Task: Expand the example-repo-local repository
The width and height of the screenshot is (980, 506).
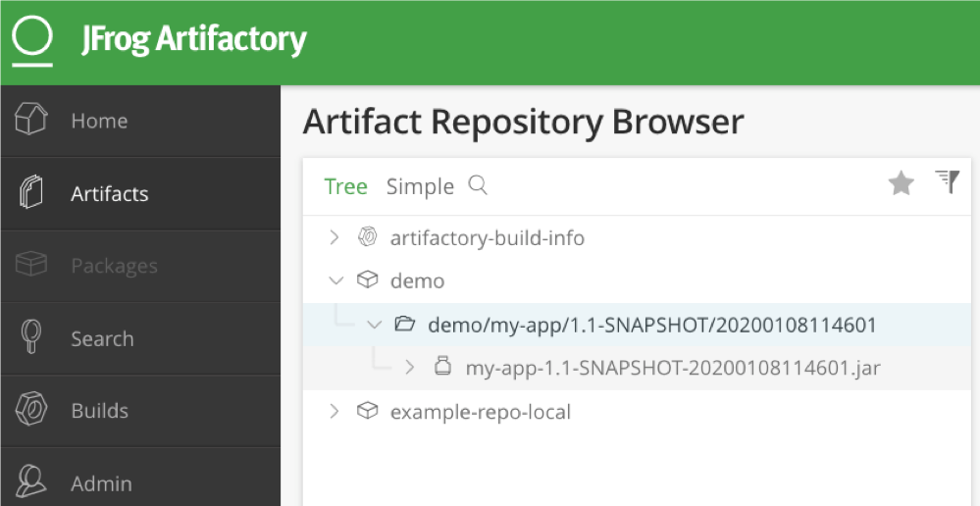Action: coord(335,411)
